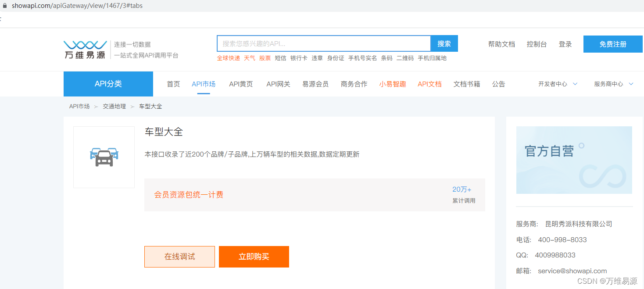The height and width of the screenshot is (289, 644).
Task: Click the 车型大全 title heading
Action: click(164, 132)
